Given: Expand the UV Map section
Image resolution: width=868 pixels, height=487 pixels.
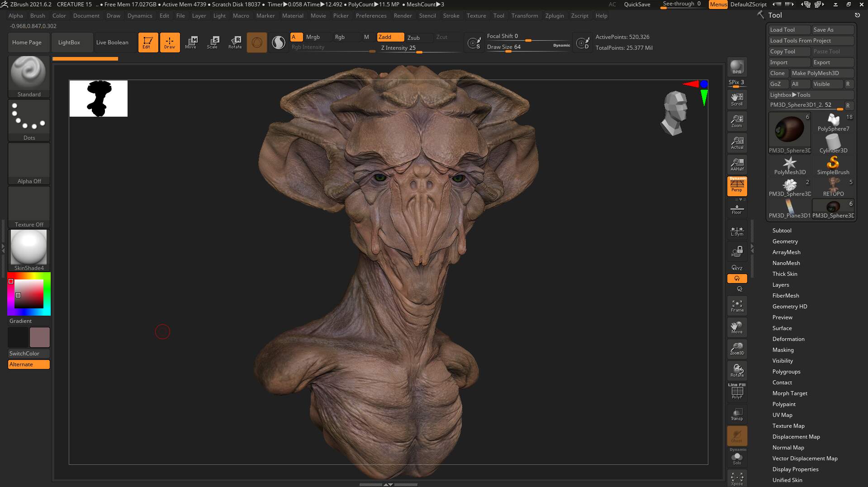Looking at the screenshot, I should [782, 415].
